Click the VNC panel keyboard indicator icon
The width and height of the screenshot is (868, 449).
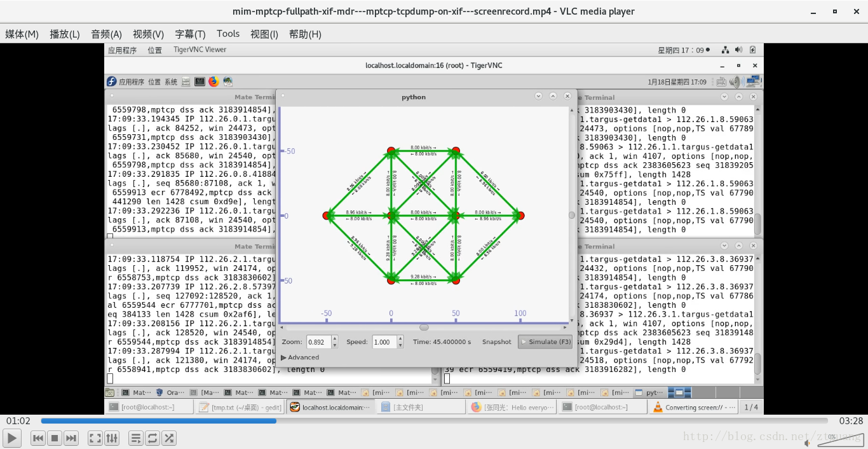pyautogui.click(x=721, y=81)
